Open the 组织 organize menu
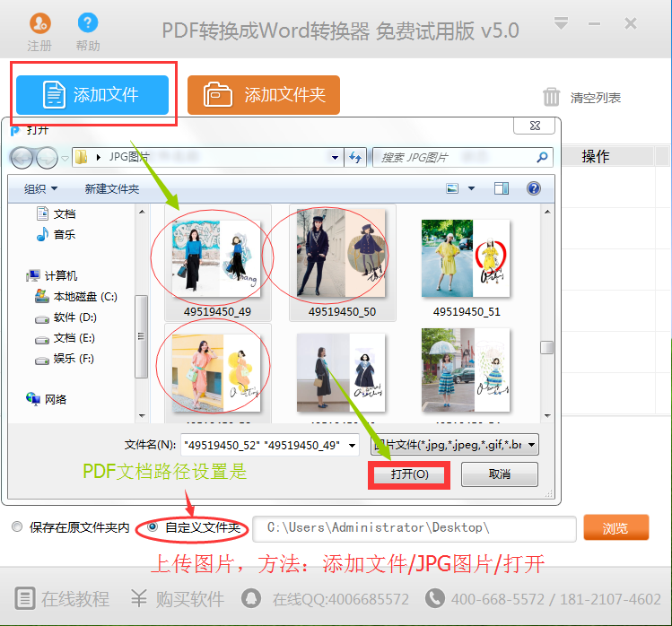Viewport: 672px width, 626px height. point(40,188)
